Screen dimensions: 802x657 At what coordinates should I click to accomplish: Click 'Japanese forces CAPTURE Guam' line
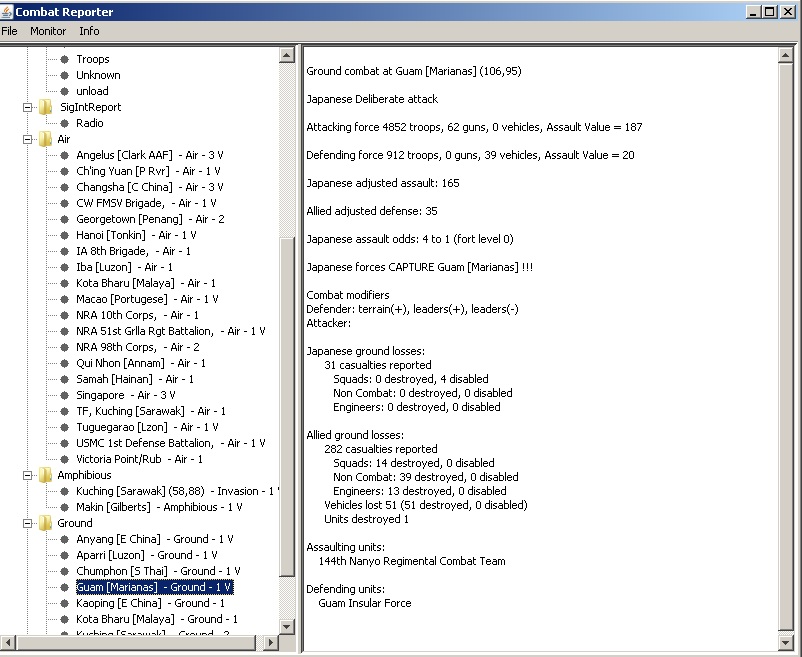(x=419, y=267)
